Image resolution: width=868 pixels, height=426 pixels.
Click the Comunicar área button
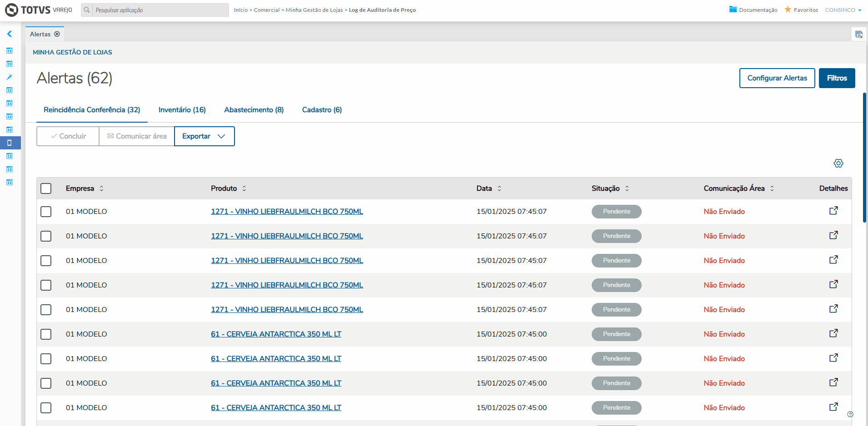tap(137, 136)
